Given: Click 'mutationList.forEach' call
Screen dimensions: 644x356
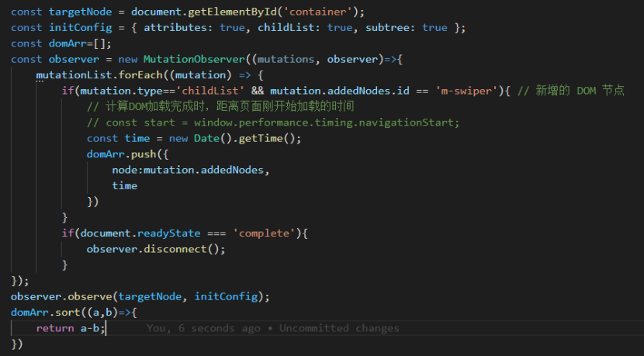Looking at the screenshot, I should 99,75.
